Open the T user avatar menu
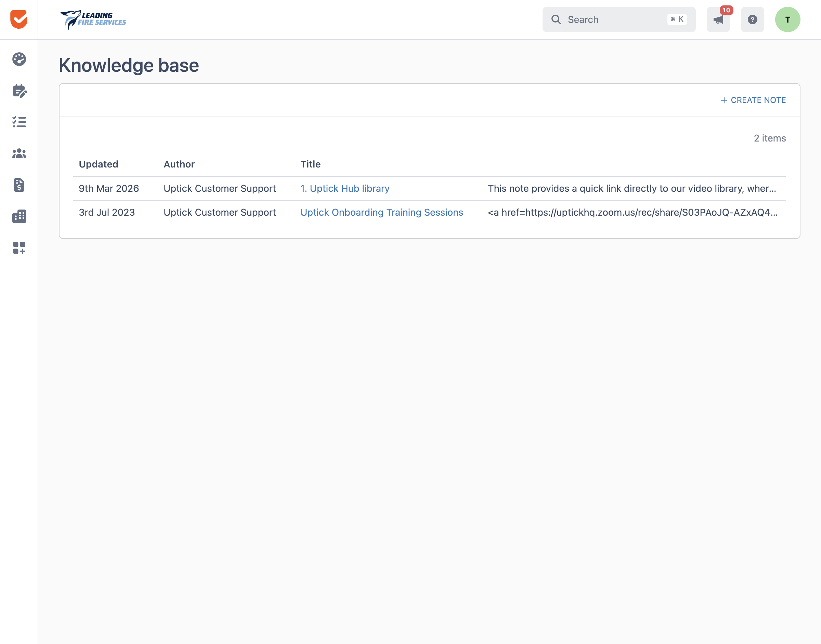The height and width of the screenshot is (644, 821). click(x=787, y=19)
